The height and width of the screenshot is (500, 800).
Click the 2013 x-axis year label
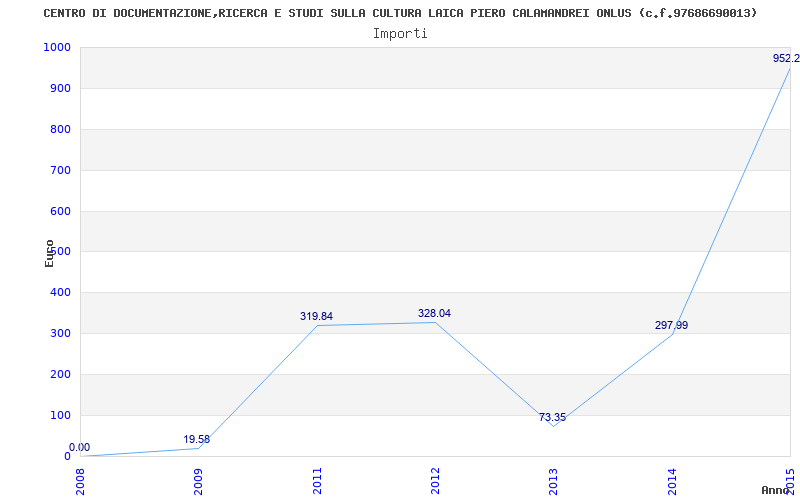coord(554,481)
